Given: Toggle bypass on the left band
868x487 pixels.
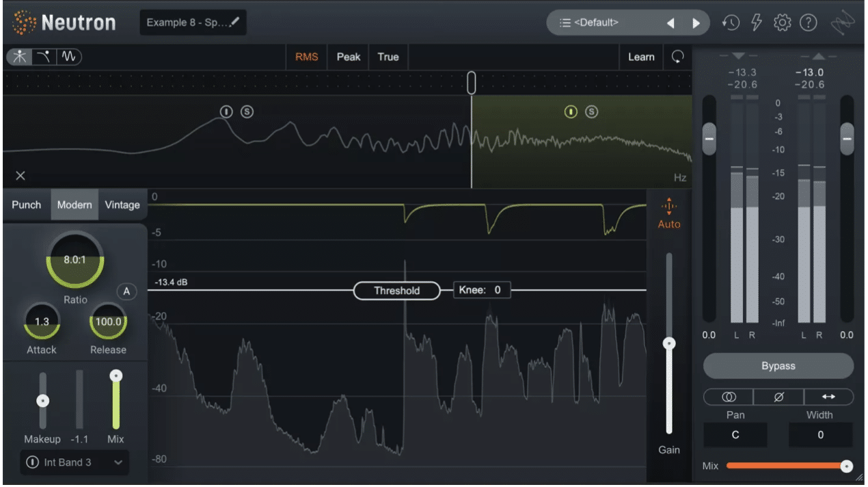Looking at the screenshot, I should (226, 111).
